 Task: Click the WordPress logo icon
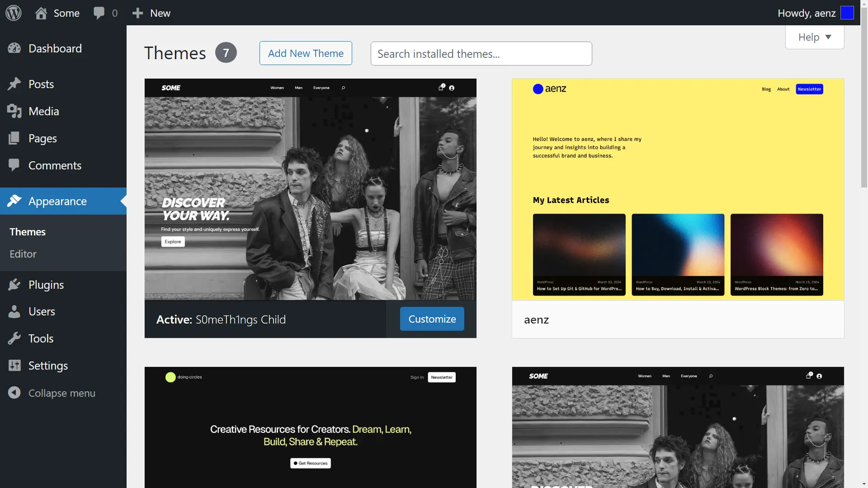(13, 13)
